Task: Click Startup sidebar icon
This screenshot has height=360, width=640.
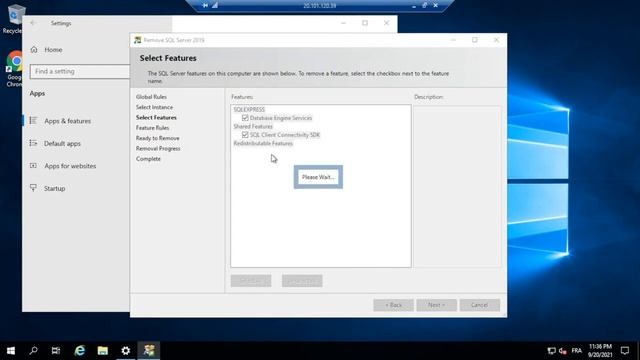Action: point(33,188)
